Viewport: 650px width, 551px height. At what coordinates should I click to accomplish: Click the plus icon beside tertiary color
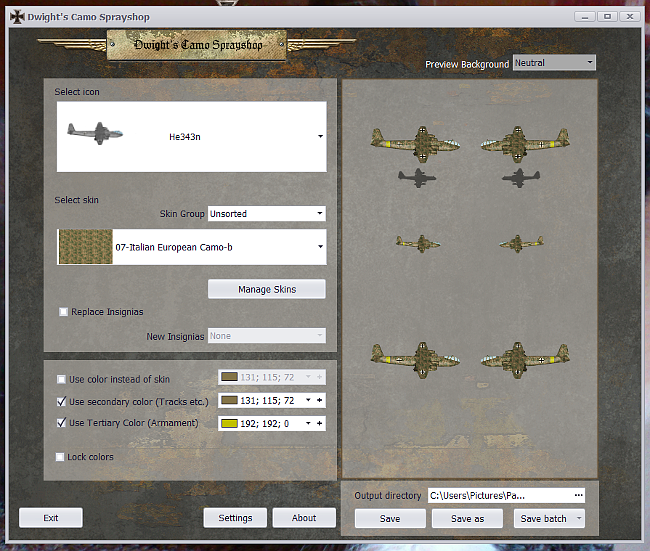(320, 424)
